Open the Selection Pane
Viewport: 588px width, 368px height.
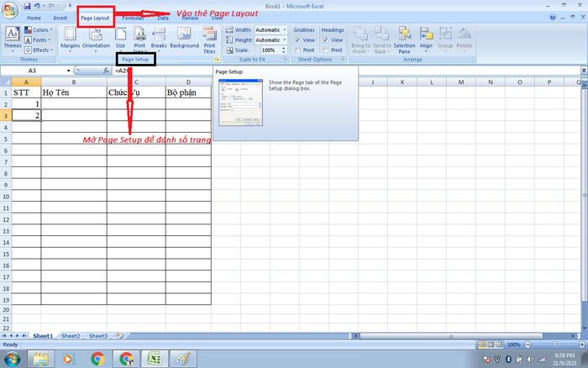(x=404, y=40)
